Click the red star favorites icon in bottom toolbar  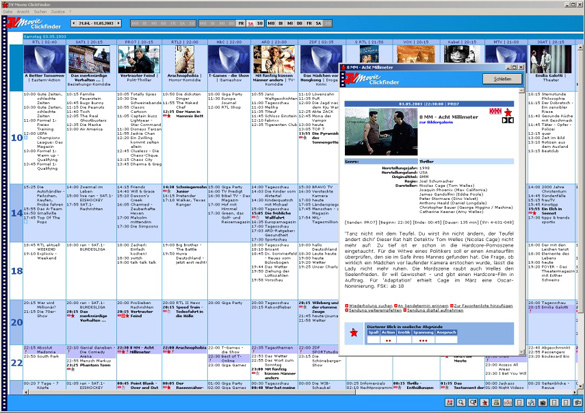[x=485, y=402]
